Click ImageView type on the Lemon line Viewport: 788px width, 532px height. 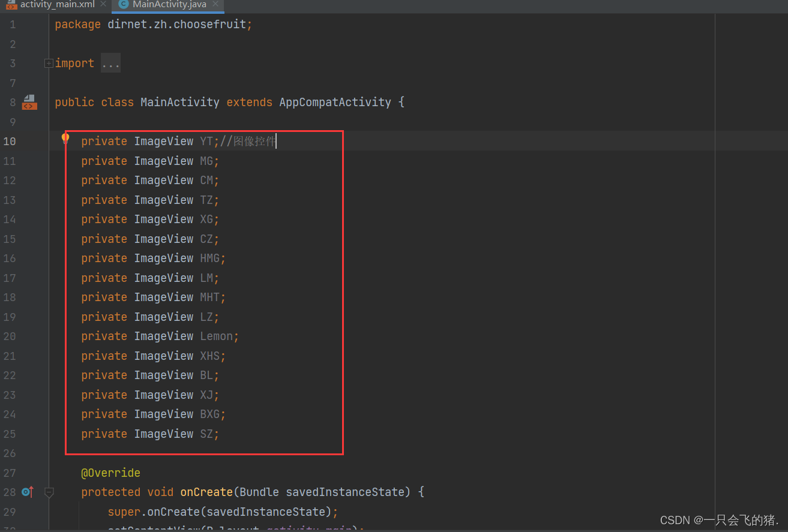[164, 336]
